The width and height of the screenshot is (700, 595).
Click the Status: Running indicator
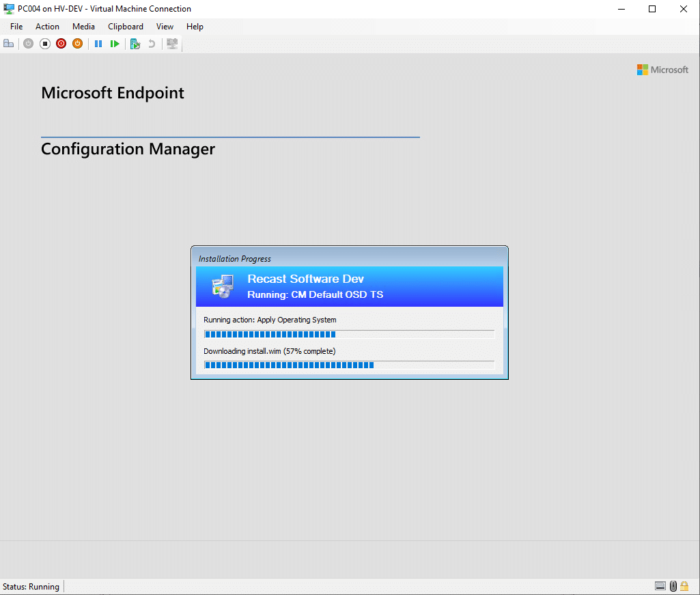click(31, 586)
